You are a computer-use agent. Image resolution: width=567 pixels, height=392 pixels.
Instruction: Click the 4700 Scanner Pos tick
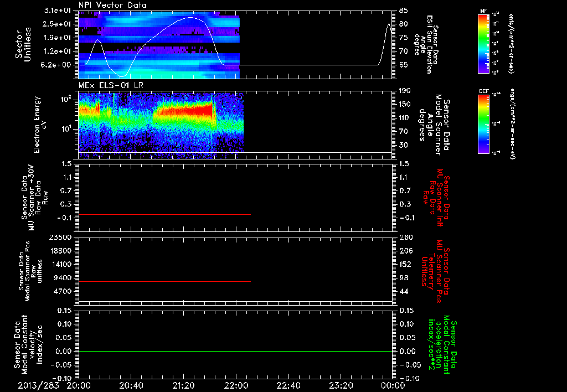[x=62, y=291]
